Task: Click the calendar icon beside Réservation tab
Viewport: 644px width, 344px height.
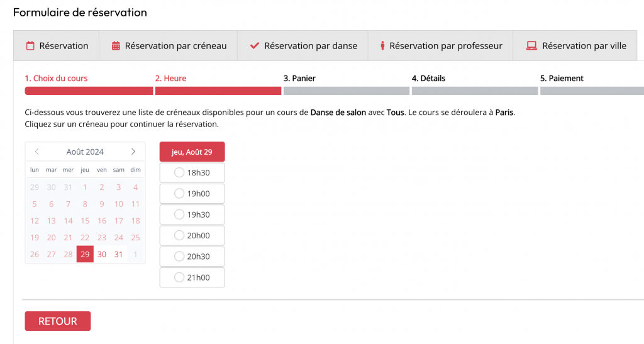Action: pyautogui.click(x=30, y=46)
